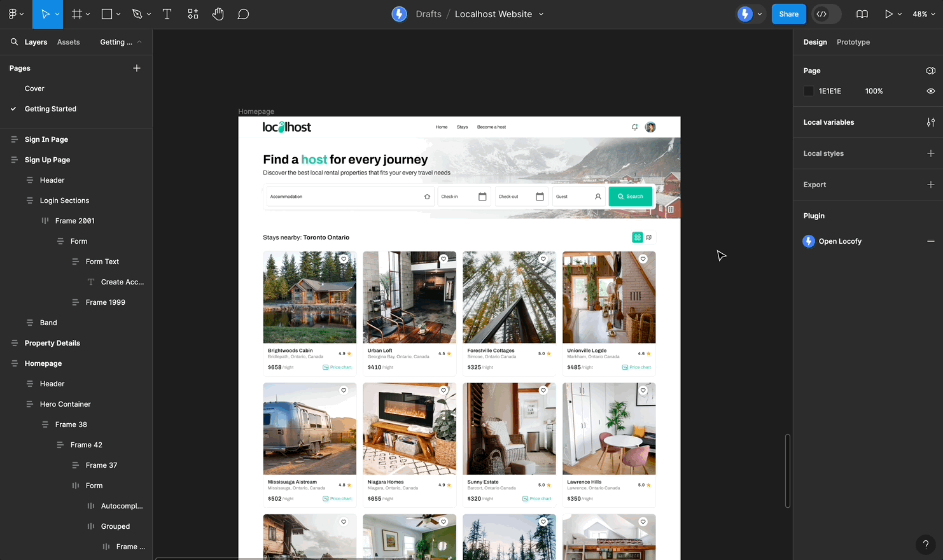
Task: Favorite the Sunny Estate listing
Action: coord(543,391)
